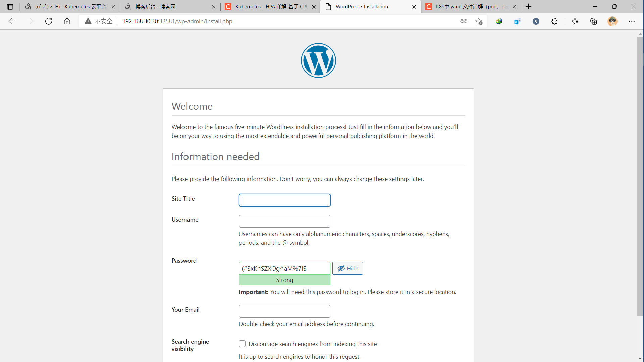Open the Microsoft Translator extension
This screenshot has height=362, width=644.
[x=517, y=21]
